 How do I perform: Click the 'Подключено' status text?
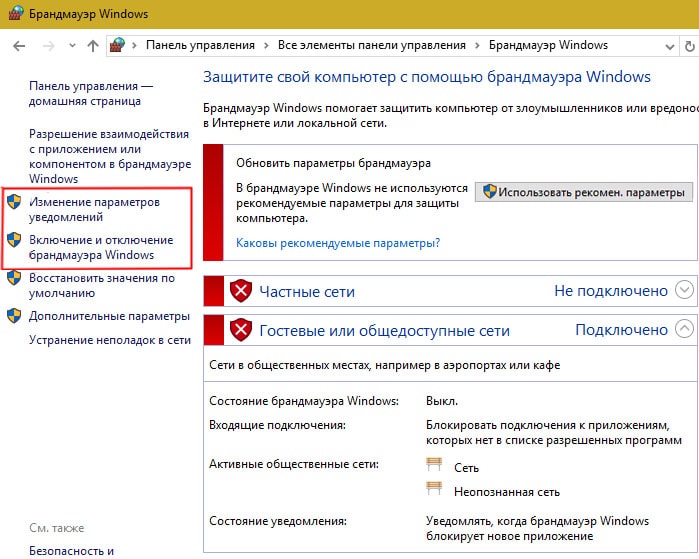[621, 330]
